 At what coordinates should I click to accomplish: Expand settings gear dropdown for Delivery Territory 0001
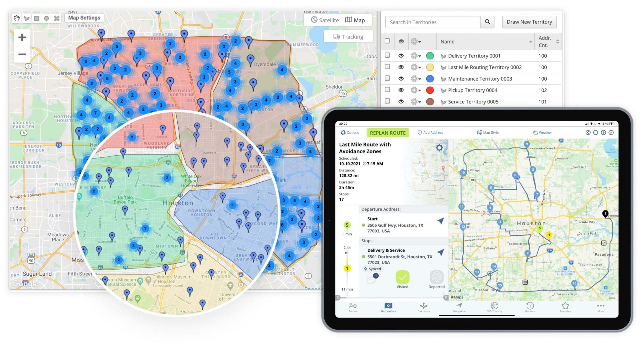pos(415,56)
